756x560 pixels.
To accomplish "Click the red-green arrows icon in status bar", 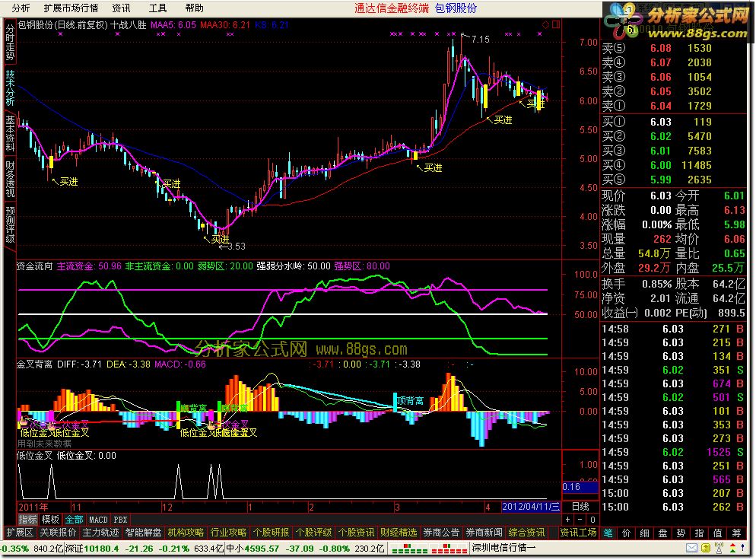I will (x=733, y=548).
